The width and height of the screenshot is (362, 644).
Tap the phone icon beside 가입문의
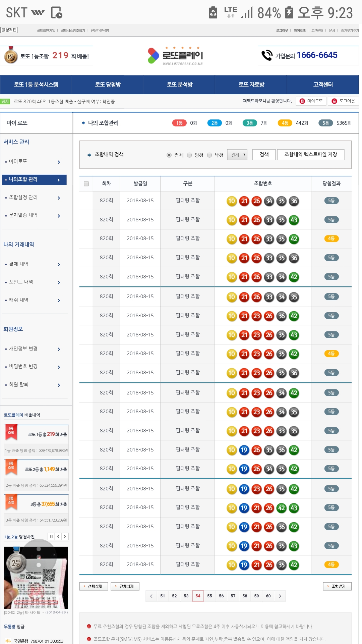(267, 55)
